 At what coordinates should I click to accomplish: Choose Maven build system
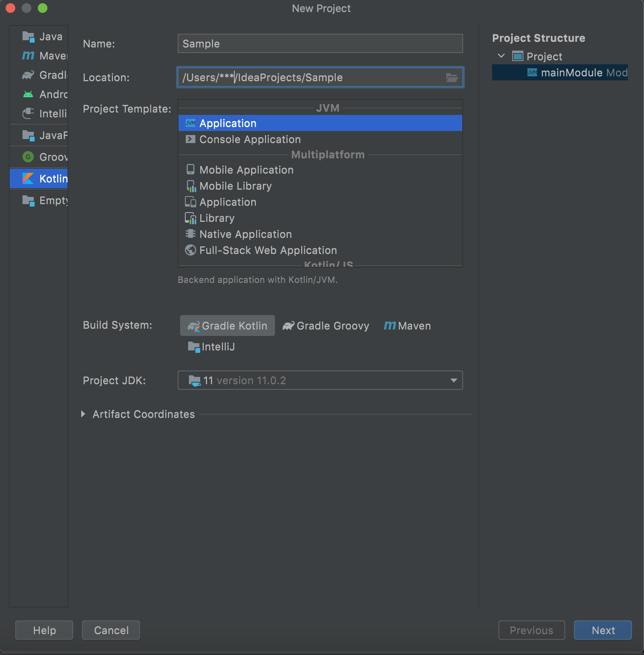point(407,325)
